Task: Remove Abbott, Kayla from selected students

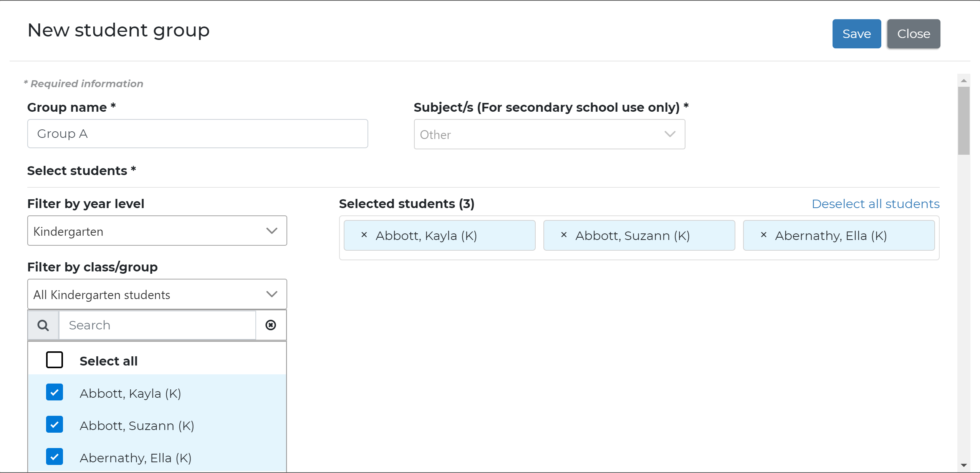Action: (x=364, y=235)
